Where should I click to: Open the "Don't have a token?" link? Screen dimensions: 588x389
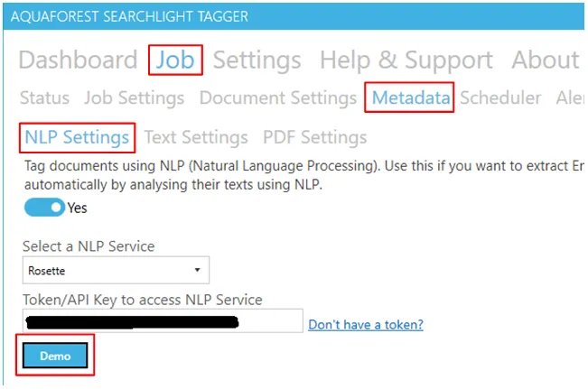(x=366, y=325)
